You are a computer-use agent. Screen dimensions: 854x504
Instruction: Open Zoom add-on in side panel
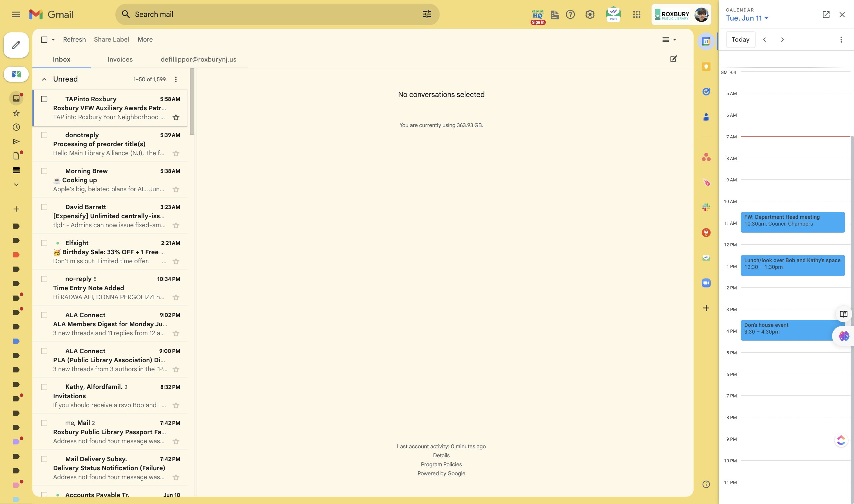point(706,283)
